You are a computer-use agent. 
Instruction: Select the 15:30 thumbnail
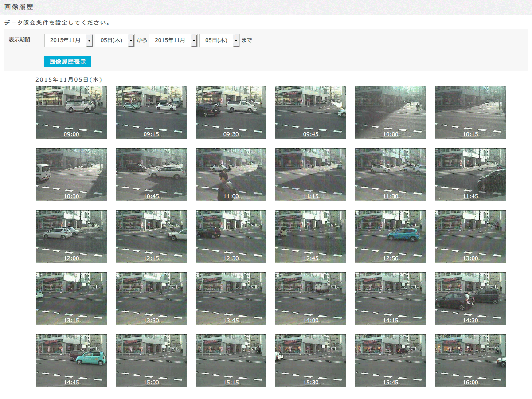[x=311, y=361]
